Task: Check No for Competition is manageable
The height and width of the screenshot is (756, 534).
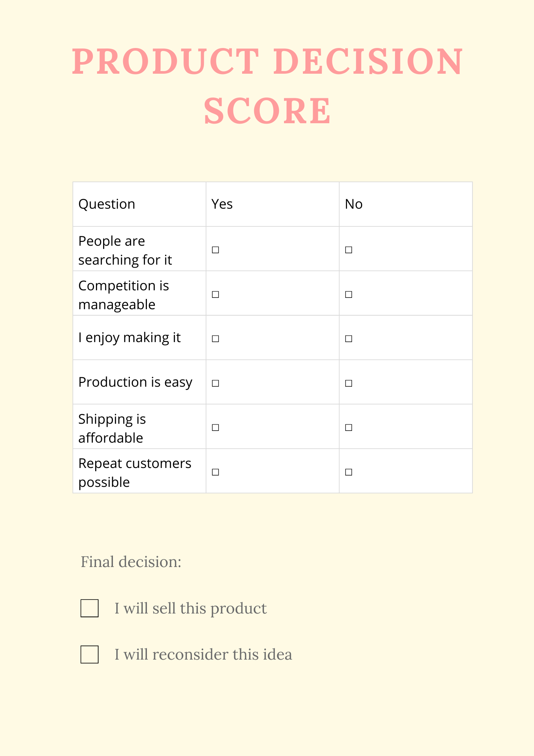Action: coord(349,294)
